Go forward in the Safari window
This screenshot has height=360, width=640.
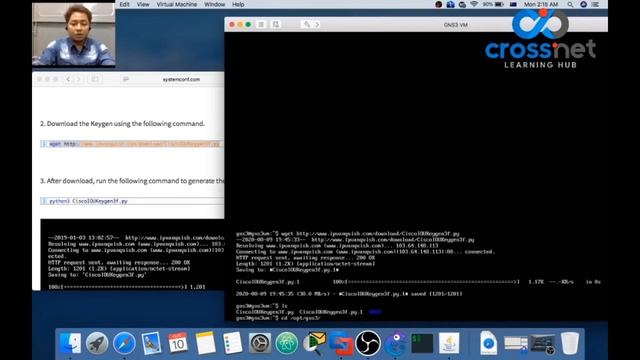pyautogui.click(x=79, y=79)
